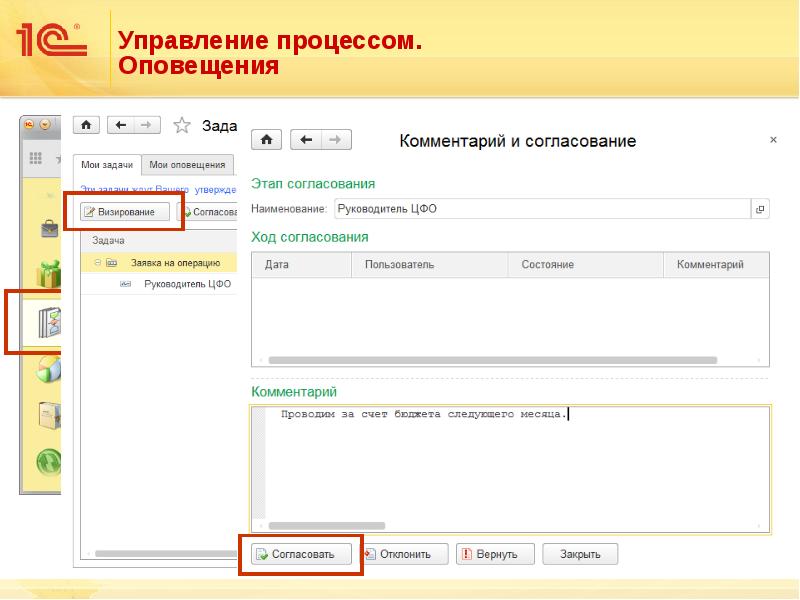The width and height of the screenshot is (800, 600).
Task: Open the apps grid menu icon
Action: tap(36, 158)
